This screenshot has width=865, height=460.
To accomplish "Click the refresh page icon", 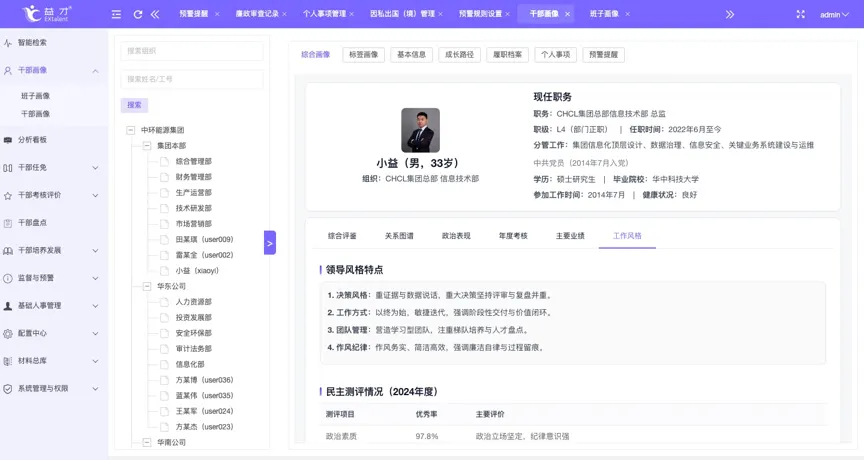I will pos(137,14).
